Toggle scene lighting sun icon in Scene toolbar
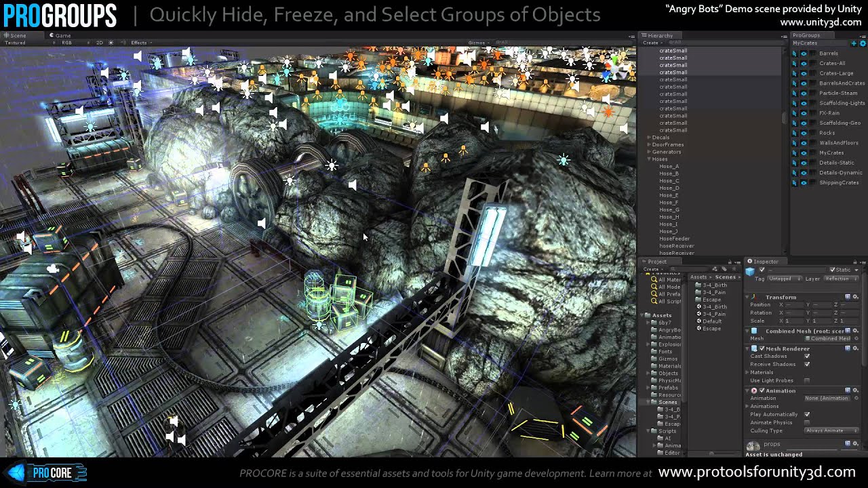Viewport: 868px width, 488px height. pos(111,43)
